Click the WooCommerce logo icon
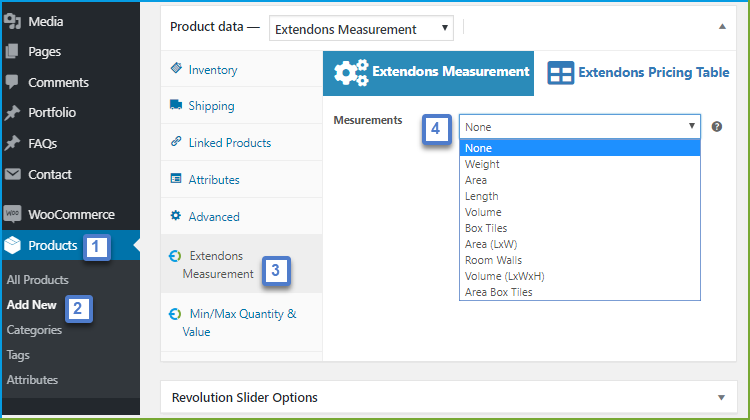Viewport: 750px width, 420px height. click(13, 214)
